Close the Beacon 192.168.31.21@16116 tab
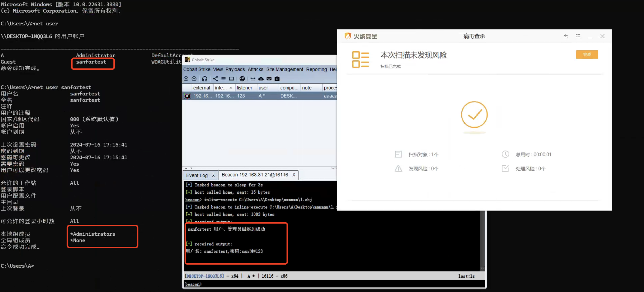This screenshot has height=292, width=644. 294,175
